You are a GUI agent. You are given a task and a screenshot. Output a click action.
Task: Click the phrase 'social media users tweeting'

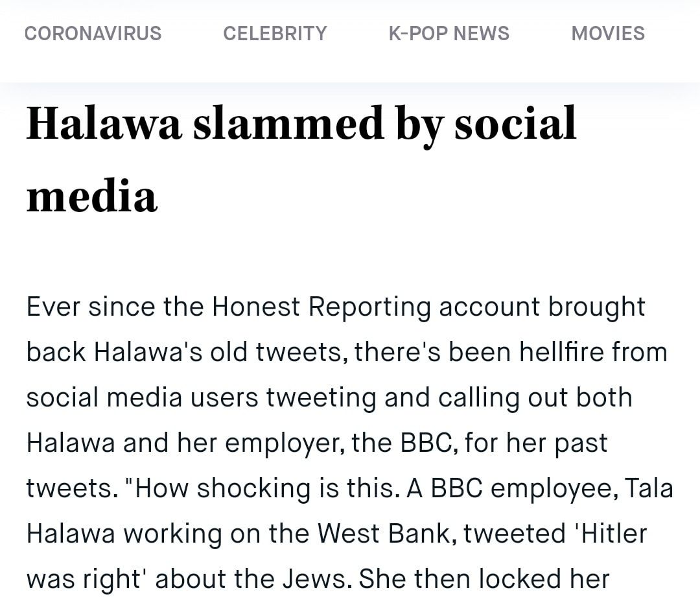pos(202,398)
